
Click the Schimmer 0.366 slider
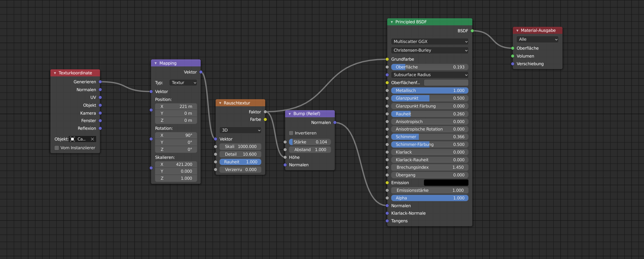429,137
